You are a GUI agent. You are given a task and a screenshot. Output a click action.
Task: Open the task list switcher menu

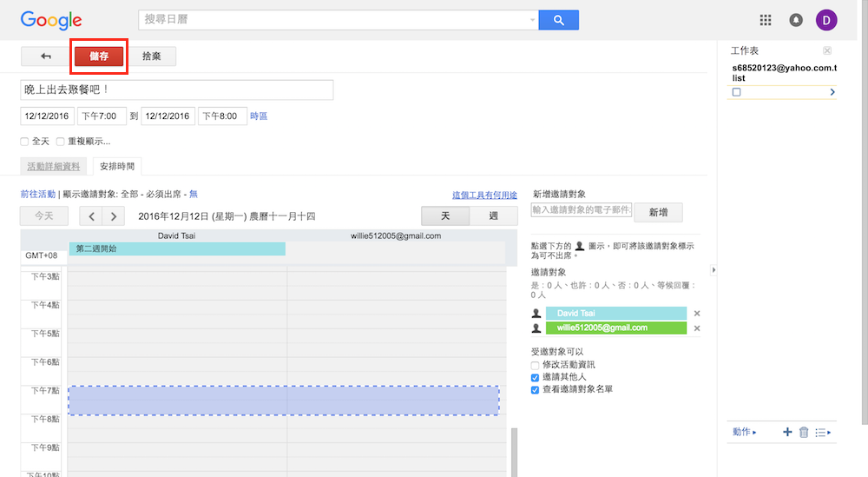coord(823,432)
